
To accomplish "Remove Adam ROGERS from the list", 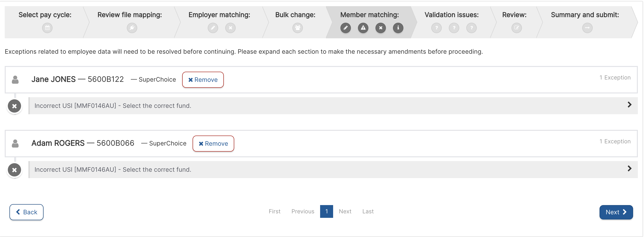I will (213, 144).
